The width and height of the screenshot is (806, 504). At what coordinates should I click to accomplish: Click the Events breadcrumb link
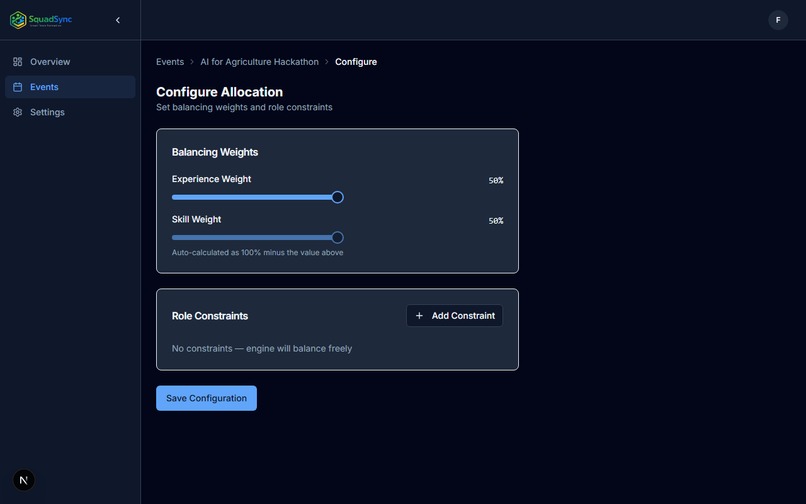pyautogui.click(x=170, y=62)
